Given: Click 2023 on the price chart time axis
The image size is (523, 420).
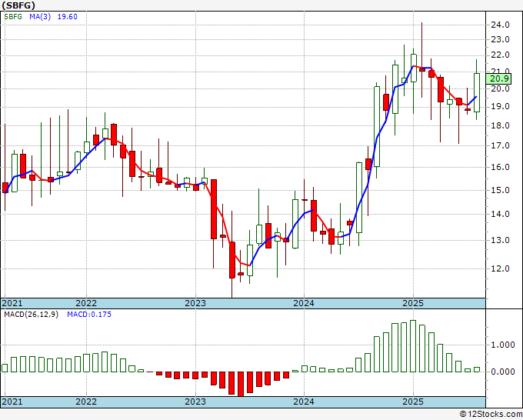Looking at the screenshot, I should tap(195, 303).
